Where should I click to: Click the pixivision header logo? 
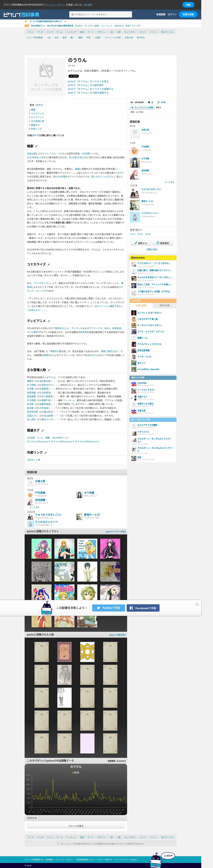[138, 257]
